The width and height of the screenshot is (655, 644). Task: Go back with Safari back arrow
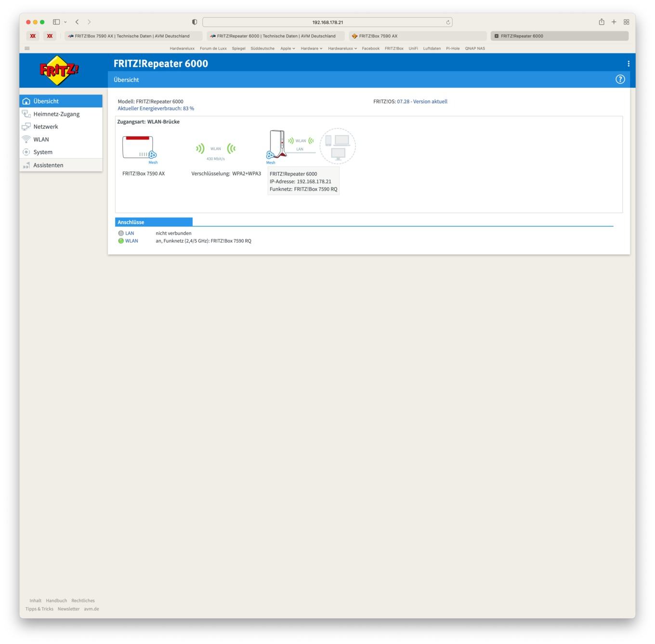pos(77,22)
